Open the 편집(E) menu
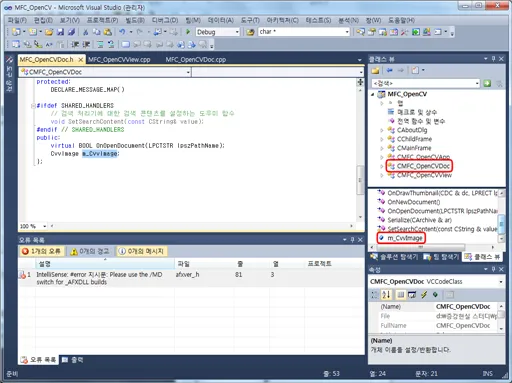Viewport: 512px width, 383px height. [x=43, y=21]
